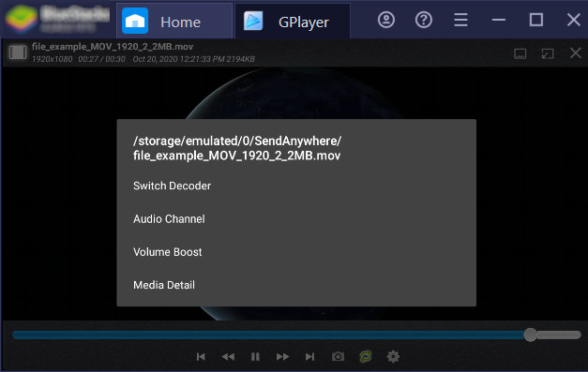This screenshot has width=588, height=372.
Task: Minimize the BlueStacks window
Action: (x=499, y=20)
